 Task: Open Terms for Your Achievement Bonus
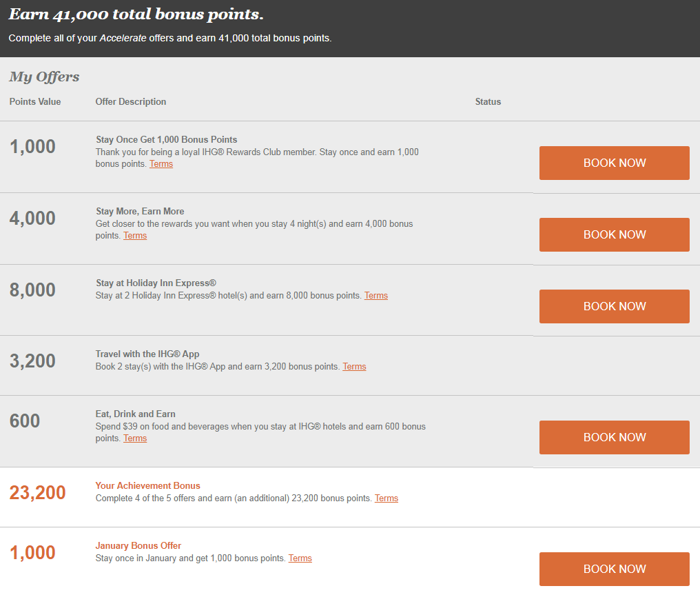point(386,498)
